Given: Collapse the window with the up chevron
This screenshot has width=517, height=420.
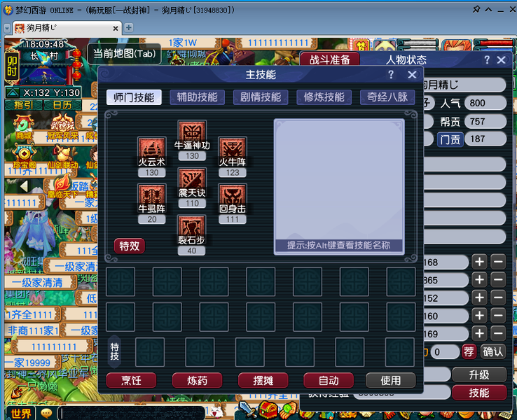Looking at the screenshot, I should pos(489,10).
